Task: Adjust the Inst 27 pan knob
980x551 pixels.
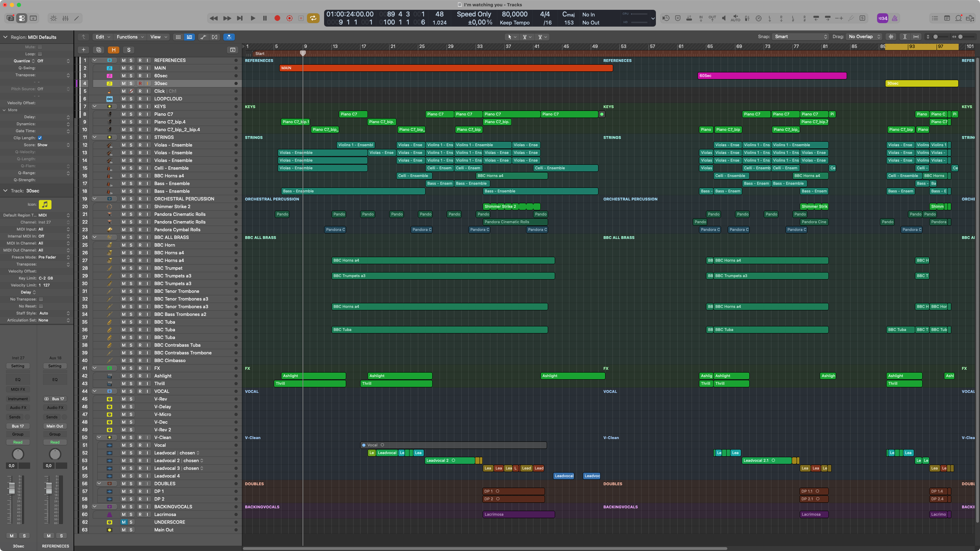Action: coord(18,454)
